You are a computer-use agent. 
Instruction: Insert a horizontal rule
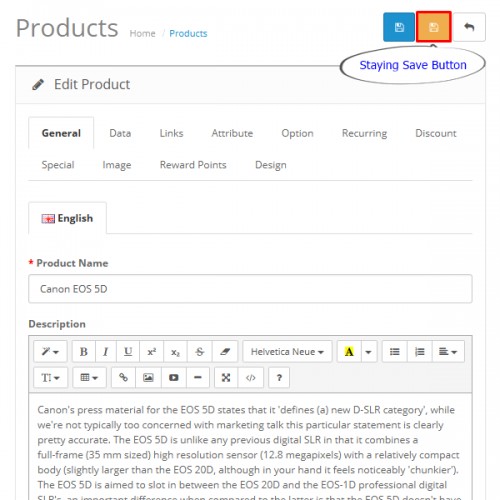(x=198, y=378)
